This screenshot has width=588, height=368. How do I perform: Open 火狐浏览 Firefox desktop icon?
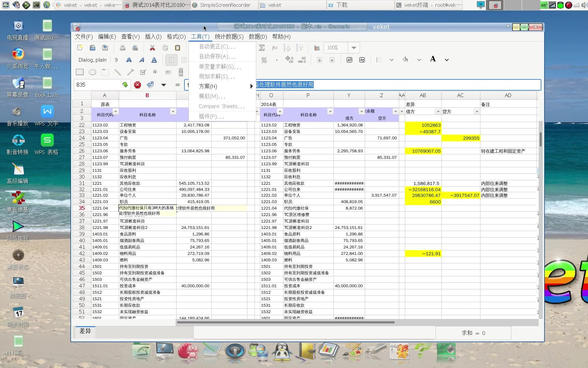(18, 58)
